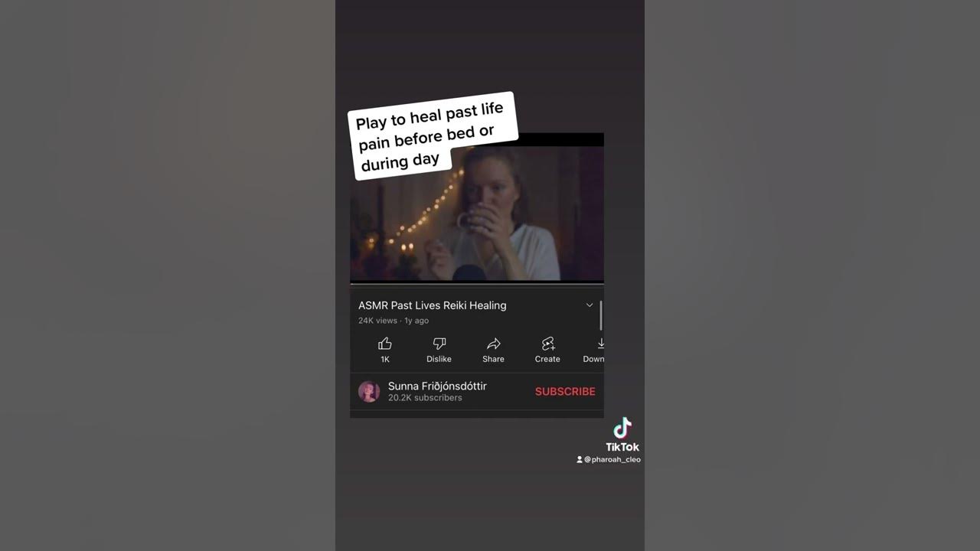Open the Sunna Friðjónsdóttir channel name

click(x=437, y=386)
